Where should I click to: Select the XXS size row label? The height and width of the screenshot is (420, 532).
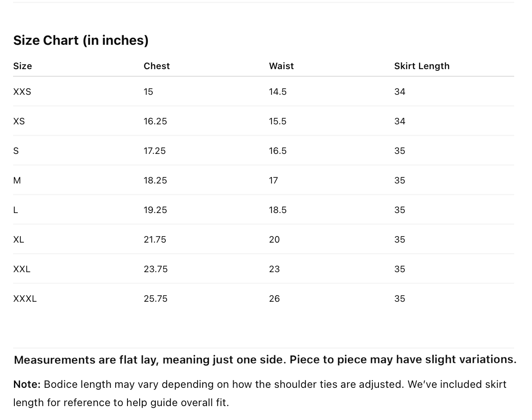point(22,92)
